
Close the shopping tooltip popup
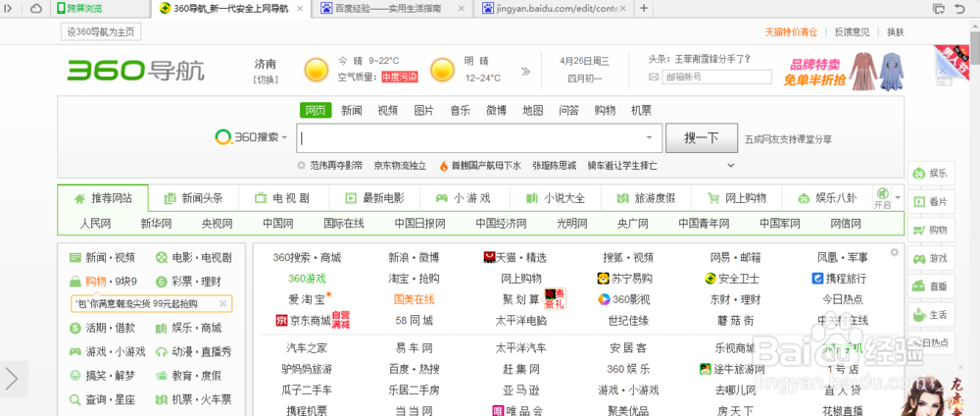[x=222, y=304]
